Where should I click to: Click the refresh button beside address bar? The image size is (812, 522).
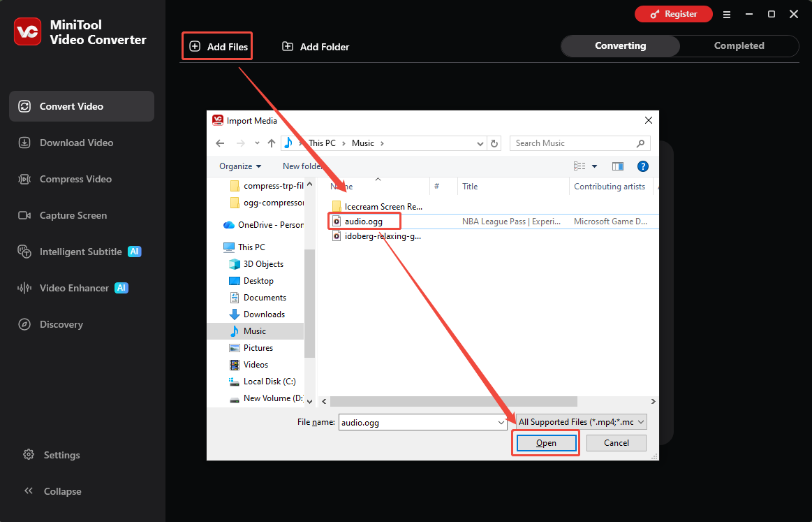pyautogui.click(x=494, y=143)
